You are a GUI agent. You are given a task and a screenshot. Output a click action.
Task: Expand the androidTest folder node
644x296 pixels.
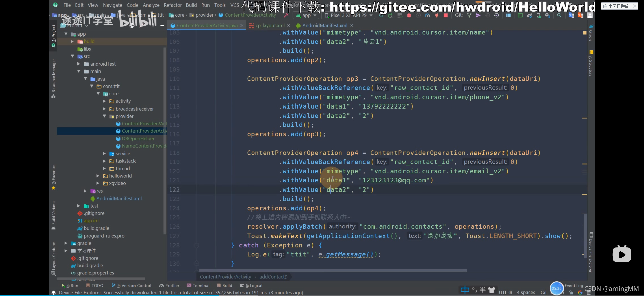[79, 64]
